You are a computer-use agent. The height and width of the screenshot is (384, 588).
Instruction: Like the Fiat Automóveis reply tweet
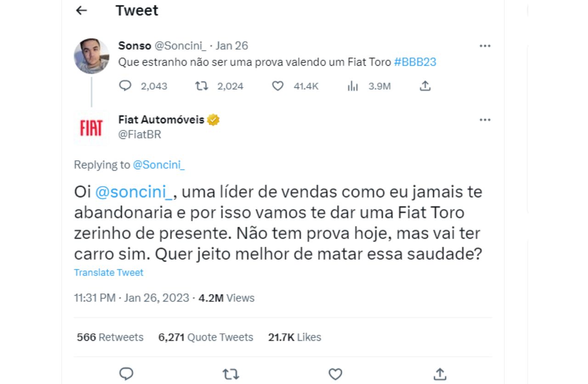[335, 374]
